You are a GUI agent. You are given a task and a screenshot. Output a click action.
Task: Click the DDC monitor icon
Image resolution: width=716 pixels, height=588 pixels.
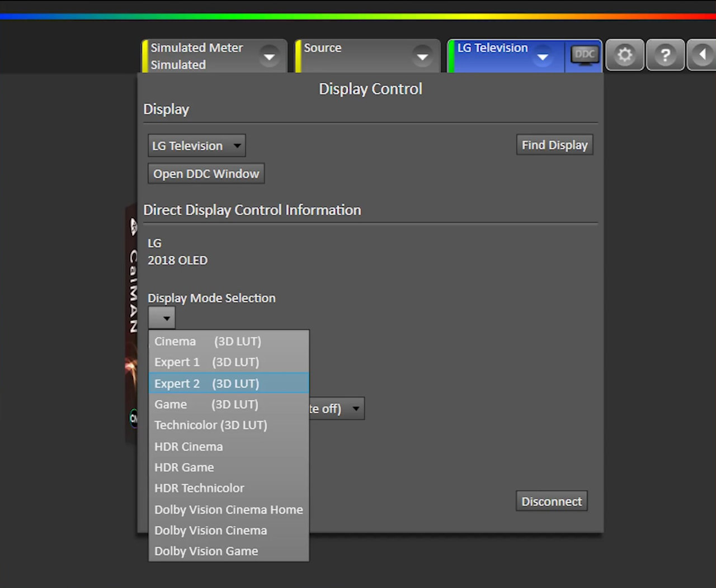tap(584, 55)
